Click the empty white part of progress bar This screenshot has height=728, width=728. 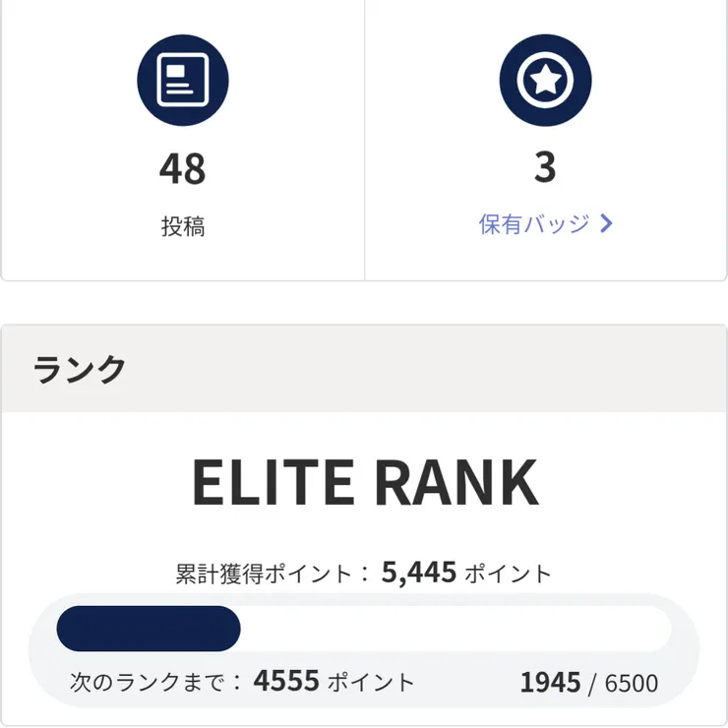click(453, 629)
